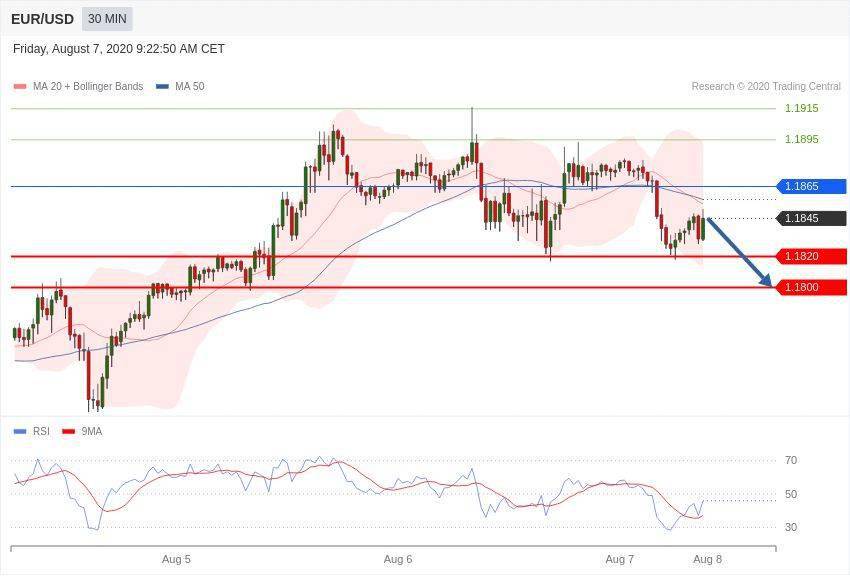850x576 pixels.
Task: Click the green 1.1895 resistance label
Action: click(801, 139)
